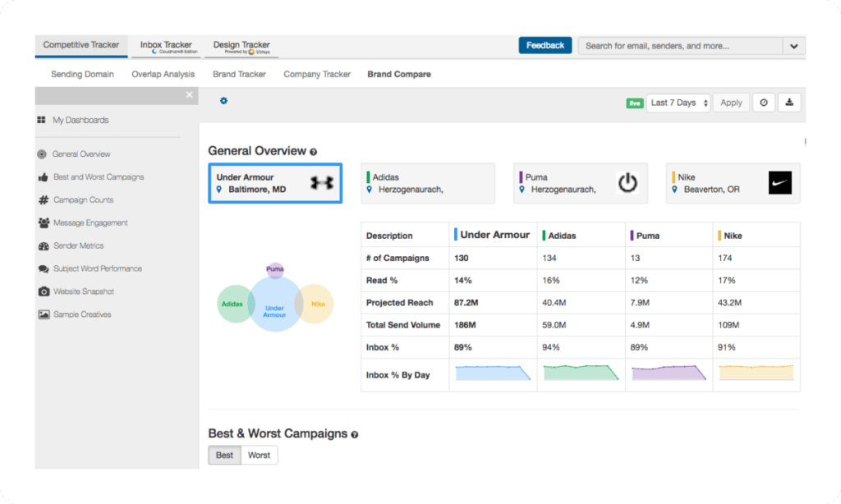Switch to Worst campaigns toggle
This screenshot has width=841, height=504.
tap(259, 455)
